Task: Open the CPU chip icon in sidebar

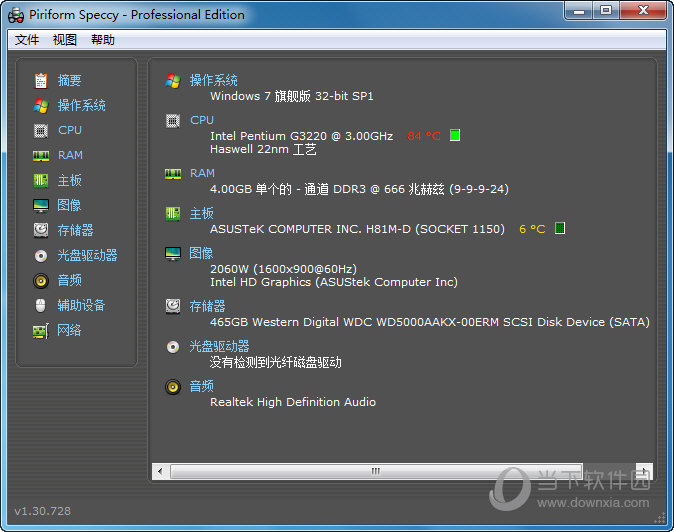Action: [x=41, y=130]
